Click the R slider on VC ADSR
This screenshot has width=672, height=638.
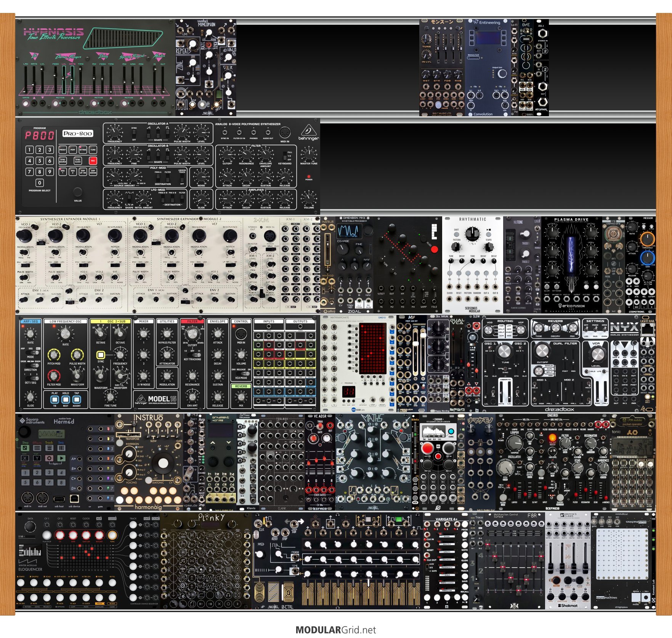click(x=332, y=464)
